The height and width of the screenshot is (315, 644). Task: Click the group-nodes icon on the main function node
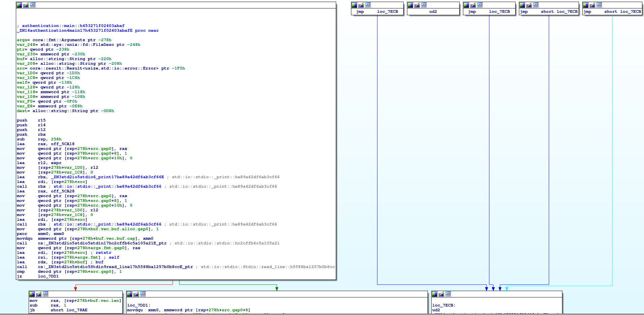[33, 5]
